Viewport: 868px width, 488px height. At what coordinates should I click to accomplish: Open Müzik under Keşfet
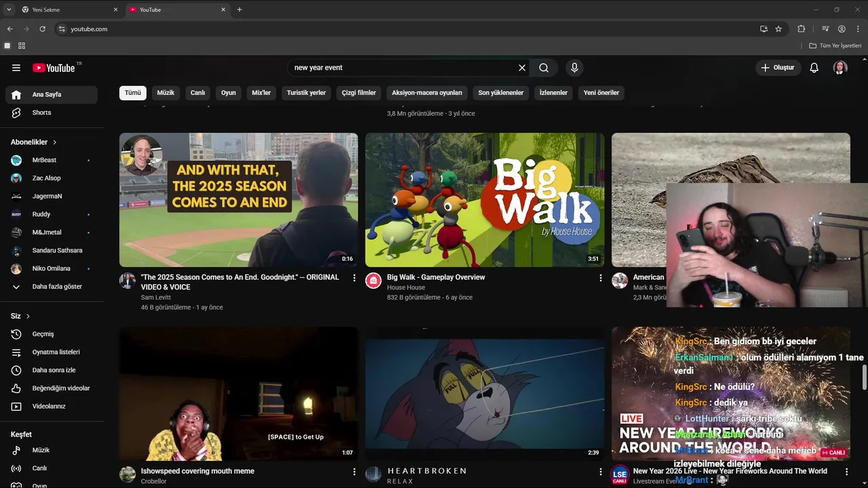coord(52,450)
